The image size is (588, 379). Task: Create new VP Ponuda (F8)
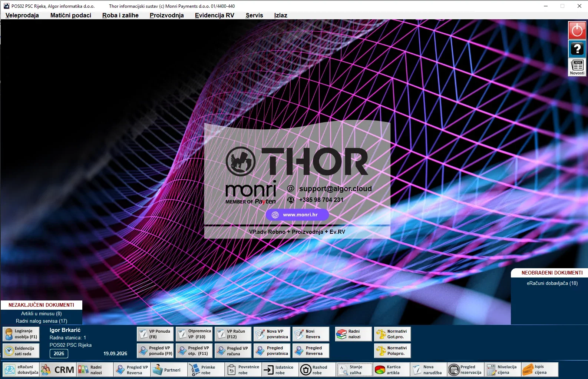(x=155, y=334)
